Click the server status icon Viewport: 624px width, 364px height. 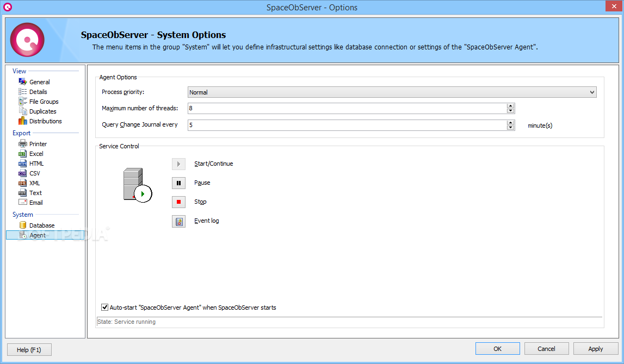tap(137, 185)
